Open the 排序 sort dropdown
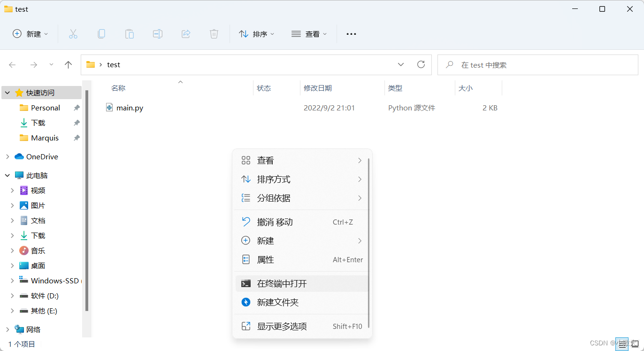The width and height of the screenshot is (644, 351). coord(256,33)
